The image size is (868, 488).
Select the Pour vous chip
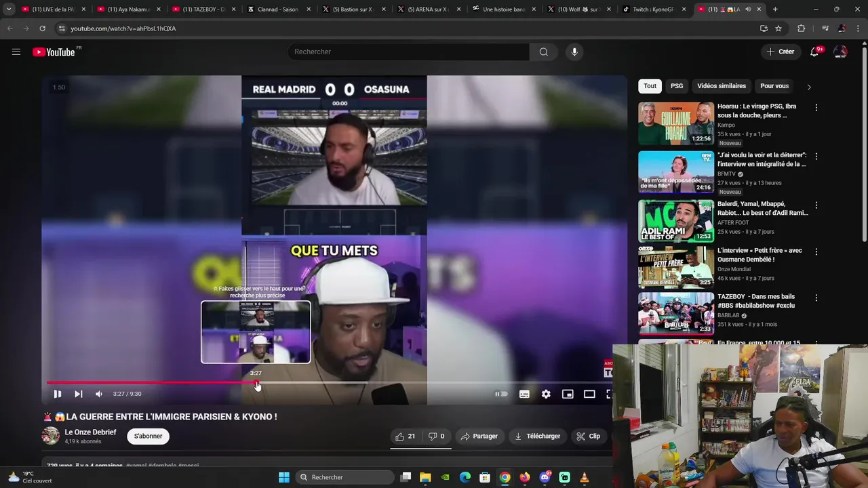click(774, 86)
